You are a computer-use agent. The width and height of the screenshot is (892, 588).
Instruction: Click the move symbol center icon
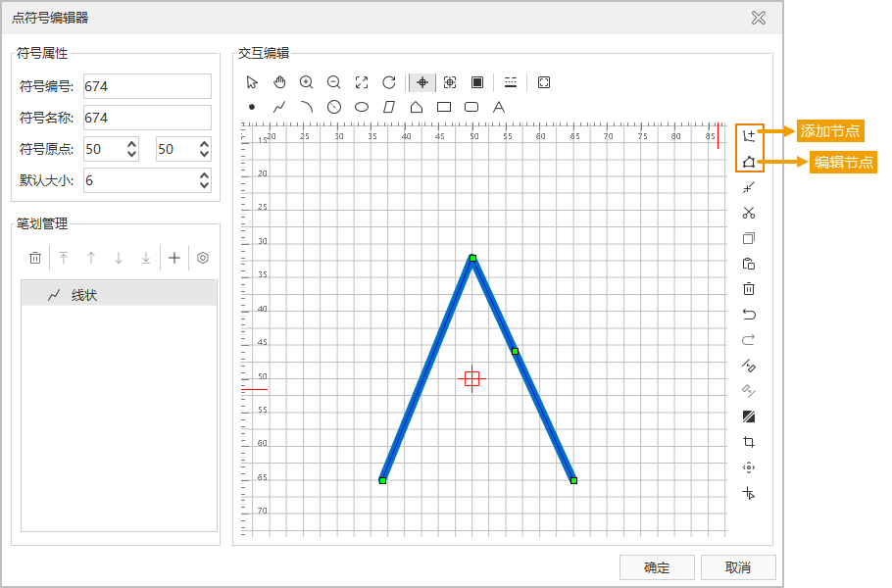point(749,467)
